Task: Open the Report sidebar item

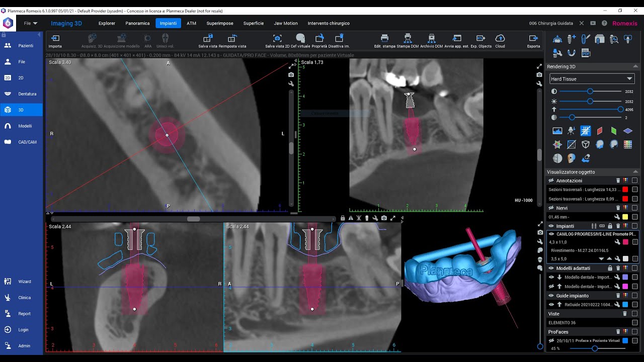Action: click(x=21, y=314)
